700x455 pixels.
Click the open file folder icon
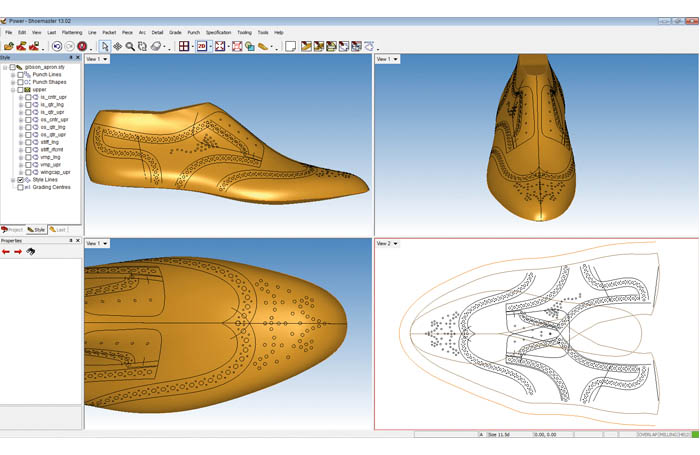(8, 46)
